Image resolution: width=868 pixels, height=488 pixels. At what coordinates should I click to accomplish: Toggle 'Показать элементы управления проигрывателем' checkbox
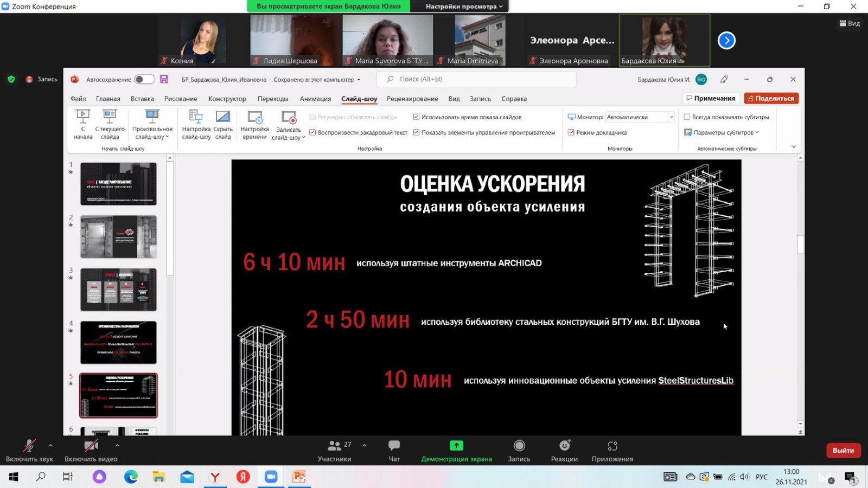point(416,132)
